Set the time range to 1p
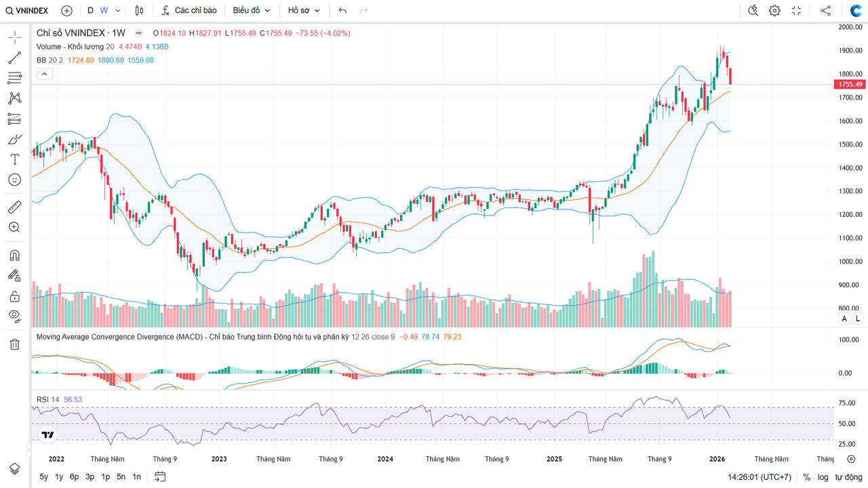The image size is (868, 488). [106, 476]
